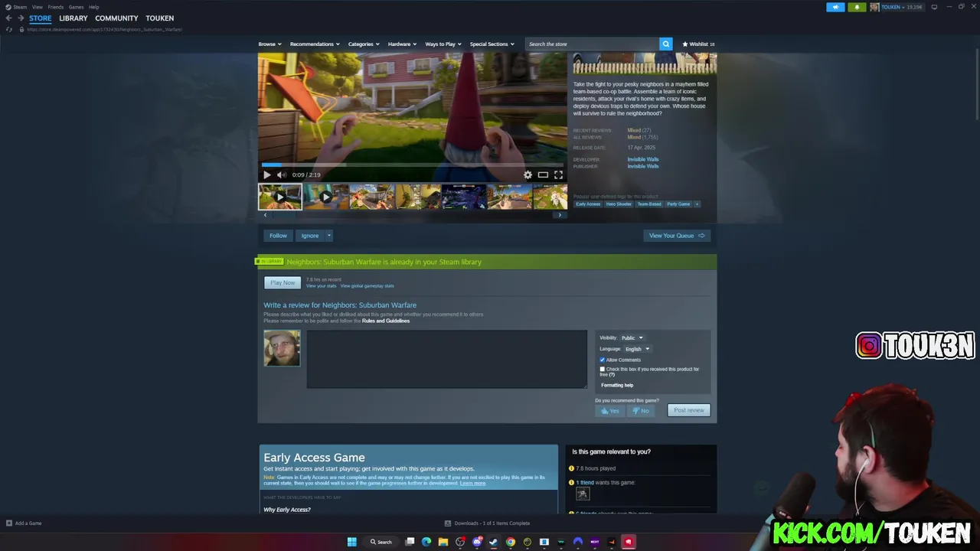Open the Ignore button dropdown arrow

(x=328, y=236)
